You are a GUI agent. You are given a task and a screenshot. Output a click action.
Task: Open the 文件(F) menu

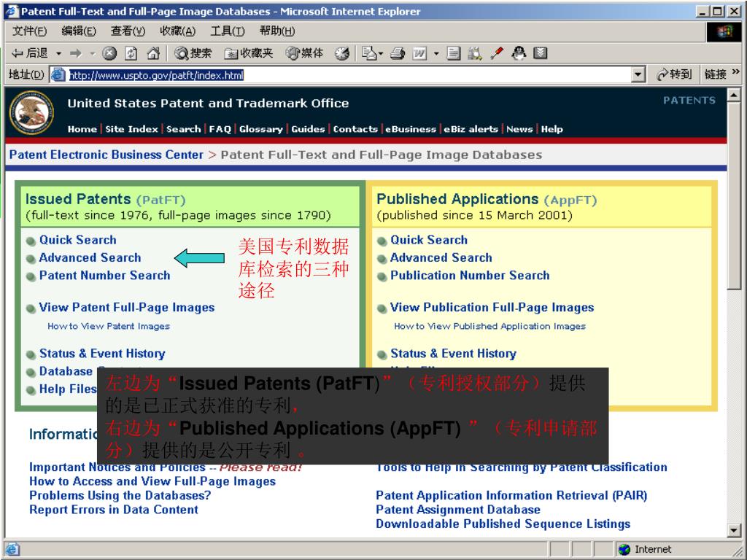point(29,31)
